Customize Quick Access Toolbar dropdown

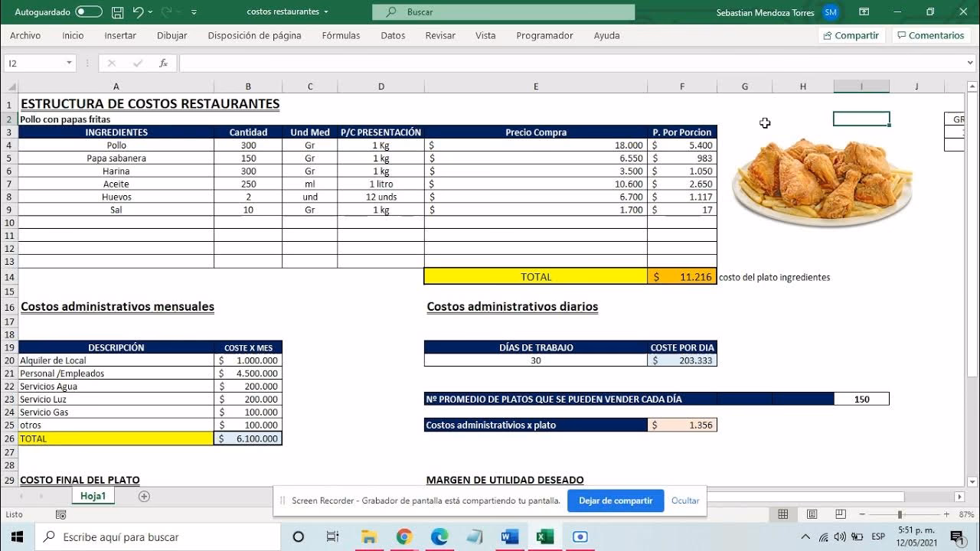click(x=194, y=12)
